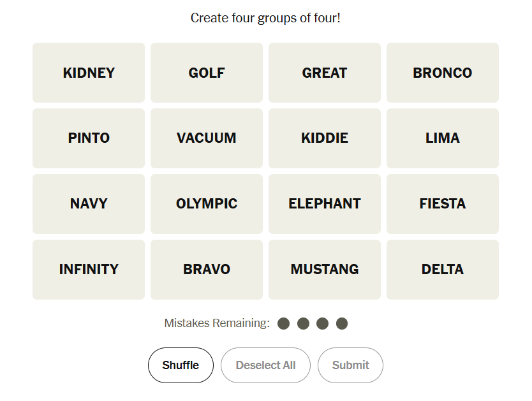Choose the OLYMPIC word tile
Viewport: 532px width, 401px height.
pyautogui.click(x=207, y=204)
